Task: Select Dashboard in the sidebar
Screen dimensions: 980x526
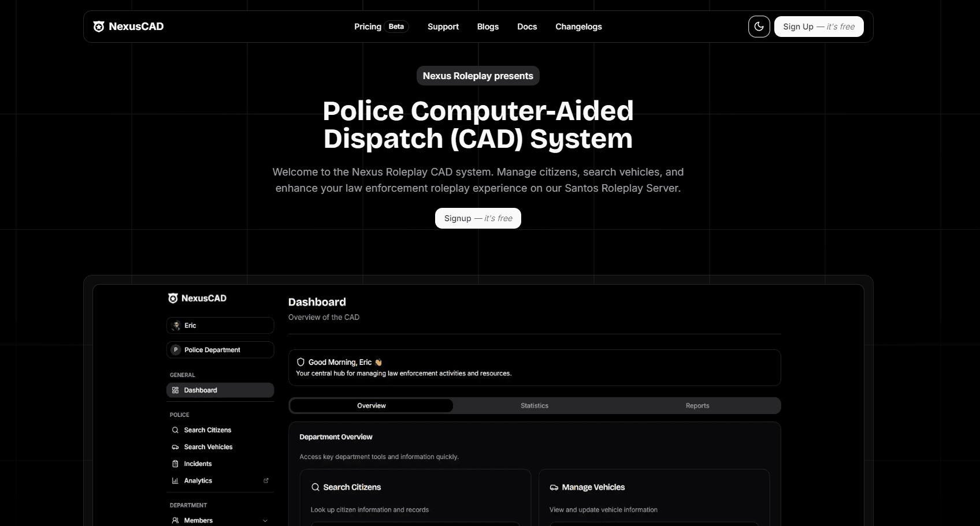Action: 220,390
